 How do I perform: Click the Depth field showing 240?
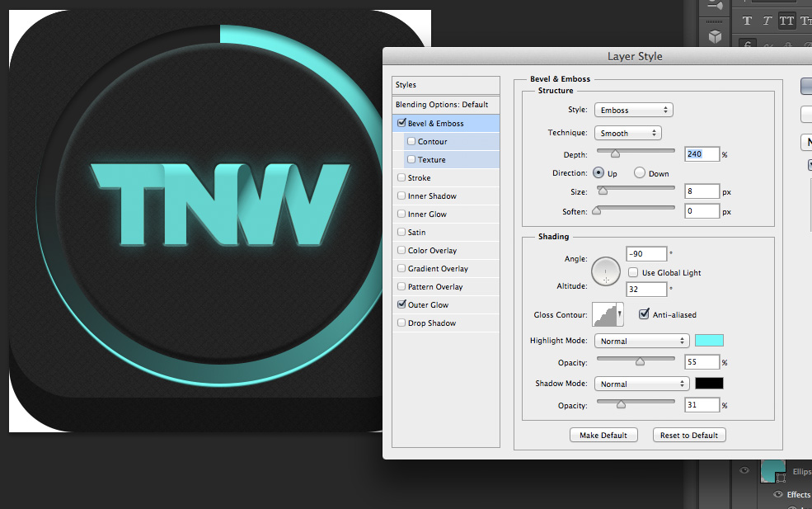[702, 154]
